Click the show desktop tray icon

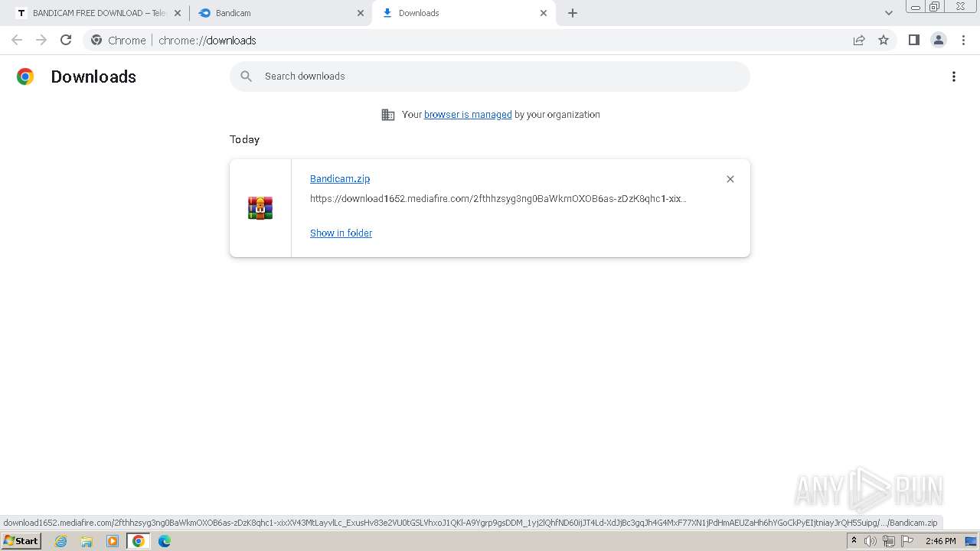[971, 541]
